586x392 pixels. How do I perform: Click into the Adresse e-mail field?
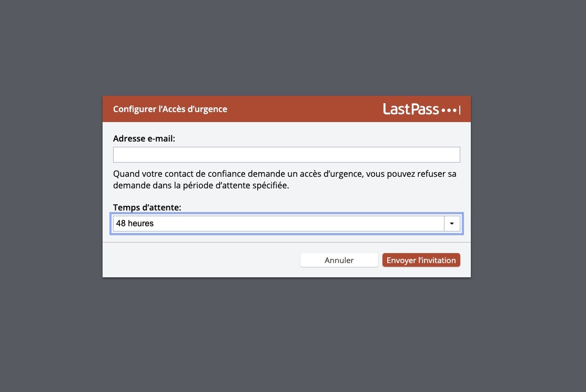click(x=286, y=155)
